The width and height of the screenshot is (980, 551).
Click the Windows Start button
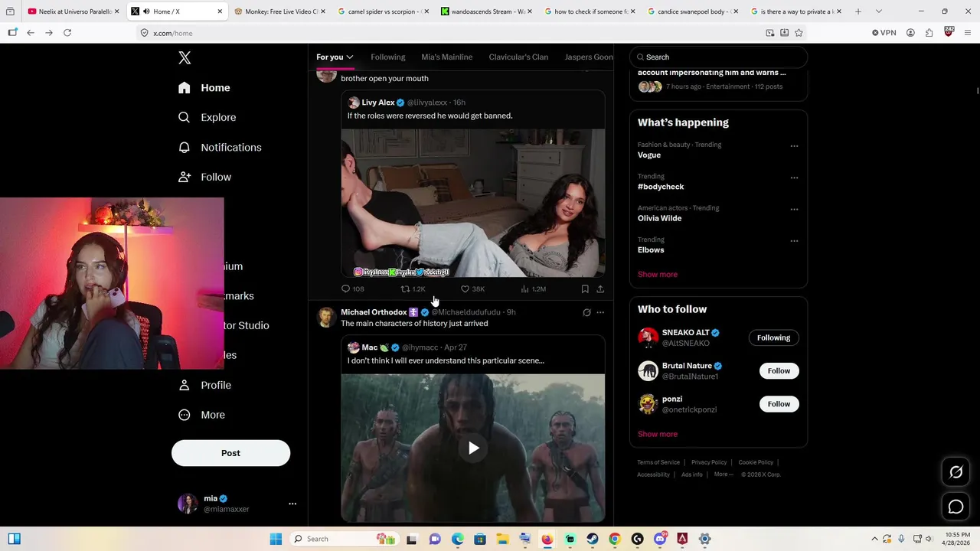(x=276, y=539)
